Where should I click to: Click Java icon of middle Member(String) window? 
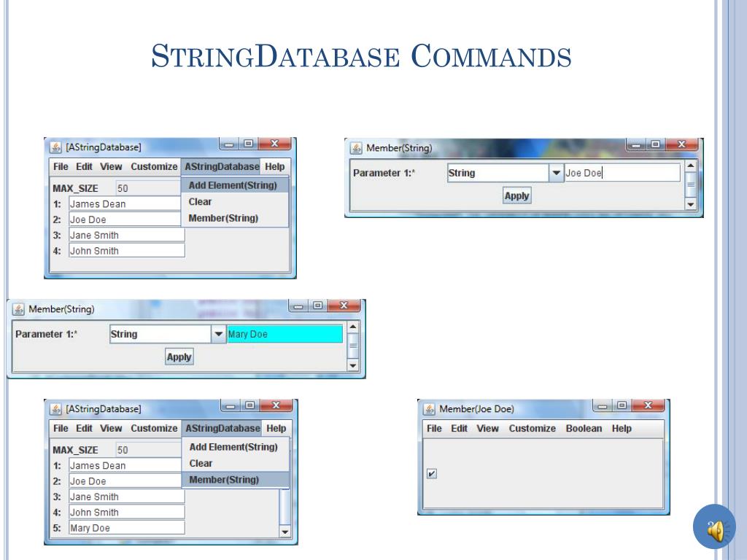[18, 309]
